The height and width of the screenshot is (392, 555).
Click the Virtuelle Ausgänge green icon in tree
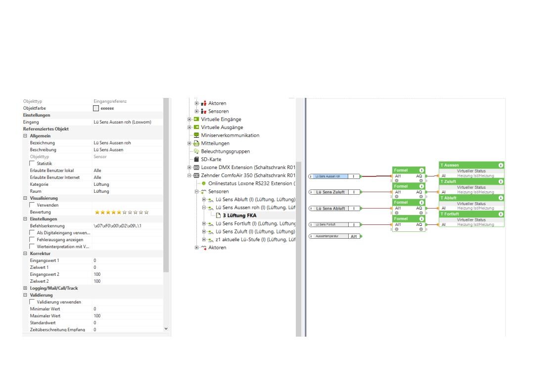click(196, 127)
